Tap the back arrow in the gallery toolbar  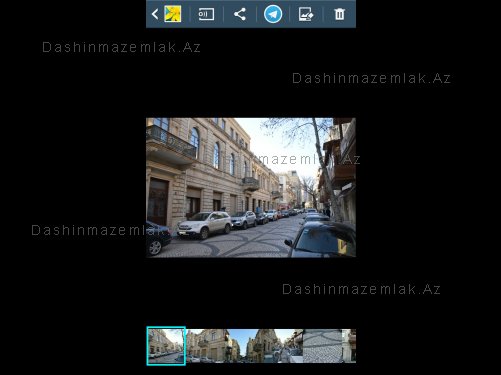[155, 14]
